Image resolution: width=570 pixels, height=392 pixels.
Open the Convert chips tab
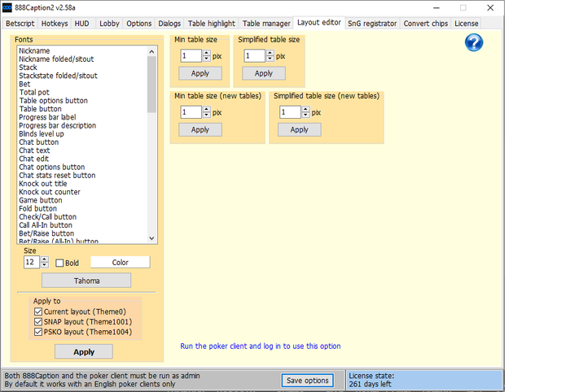pos(425,24)
